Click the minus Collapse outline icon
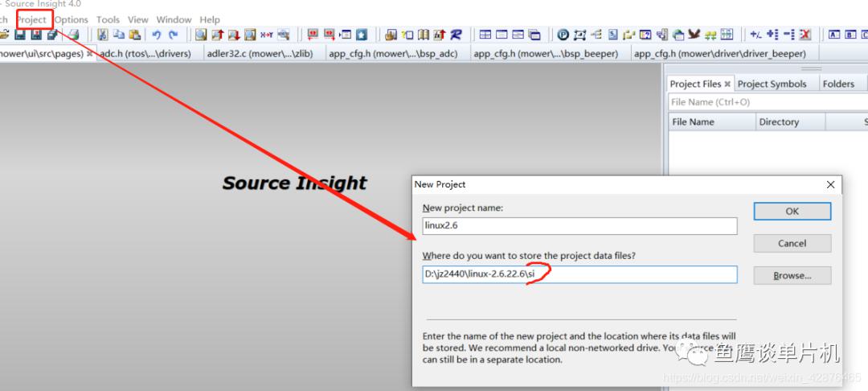 [x=789, y=35]
